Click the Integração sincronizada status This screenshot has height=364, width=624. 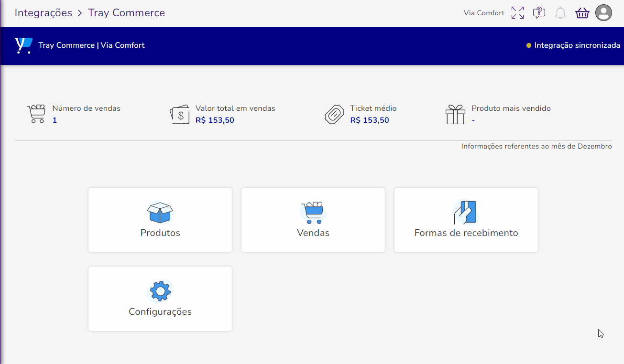coord(573,45)
